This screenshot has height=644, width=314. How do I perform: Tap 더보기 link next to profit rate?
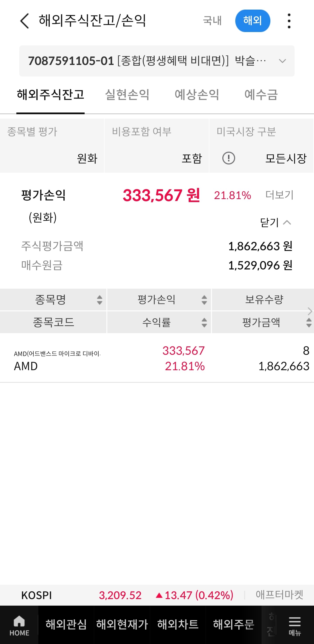[x=279, y=195]
